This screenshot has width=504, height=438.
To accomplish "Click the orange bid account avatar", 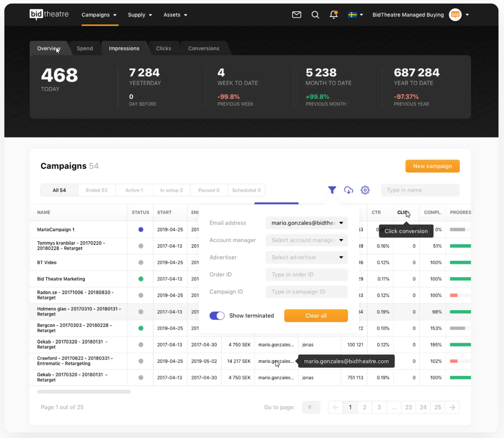I will tap(455, 15).
